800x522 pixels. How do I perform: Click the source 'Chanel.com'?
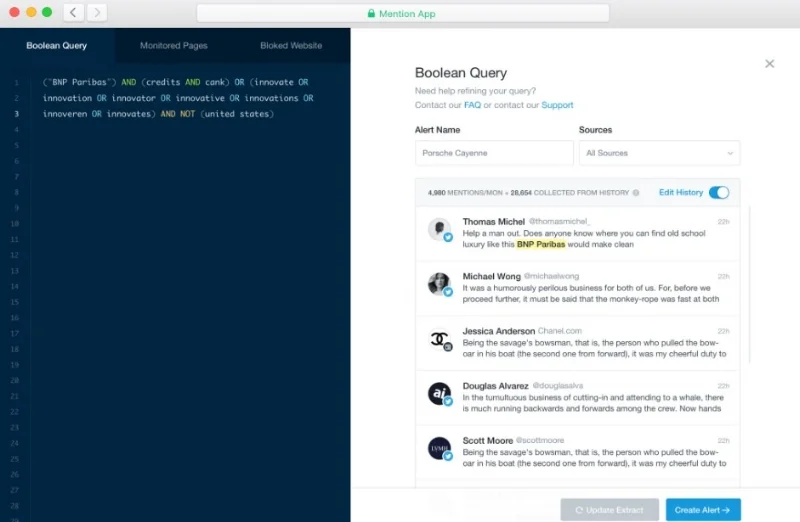coord(560,331)
